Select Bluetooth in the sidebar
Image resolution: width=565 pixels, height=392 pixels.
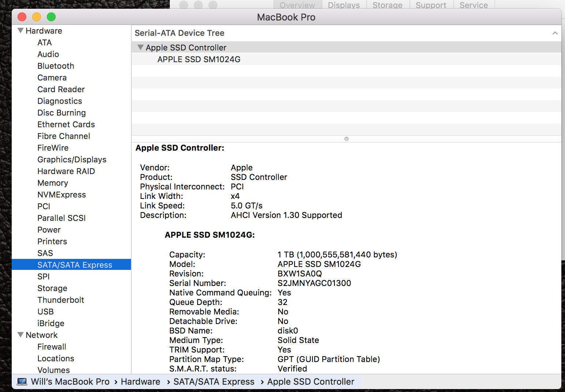point(56,66)
